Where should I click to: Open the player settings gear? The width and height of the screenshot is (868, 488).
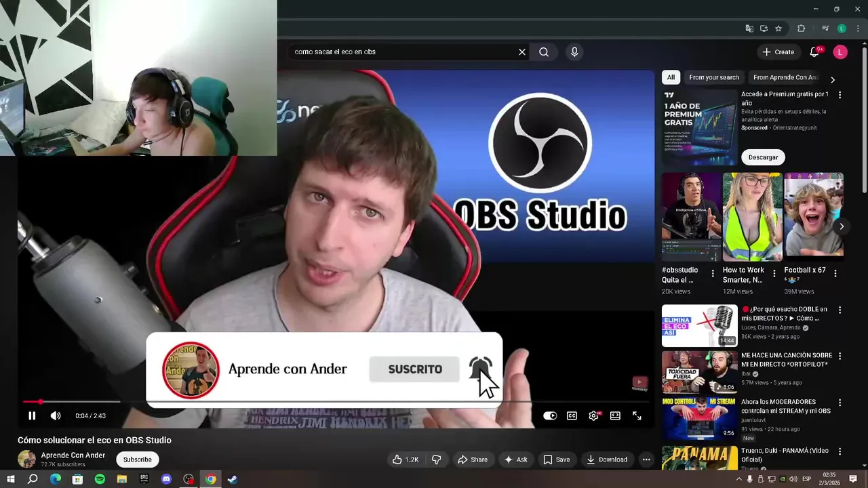(593, 415)
